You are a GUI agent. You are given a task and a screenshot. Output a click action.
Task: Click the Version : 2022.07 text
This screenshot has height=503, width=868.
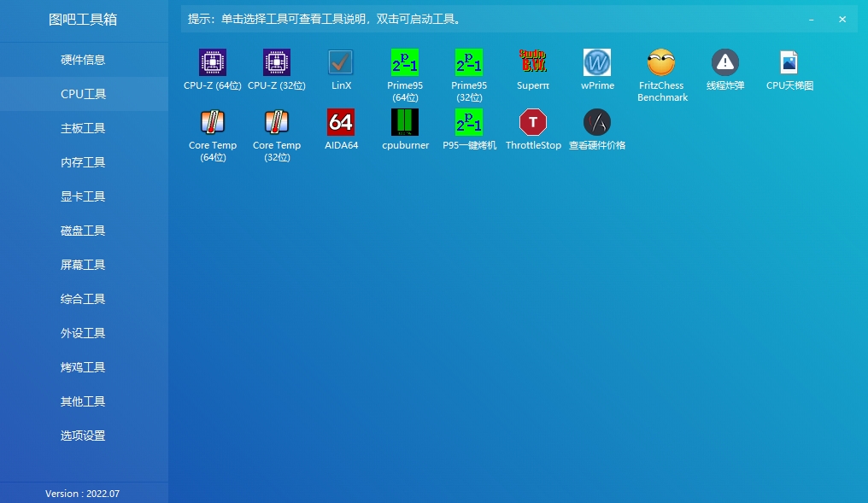(83, 494)
